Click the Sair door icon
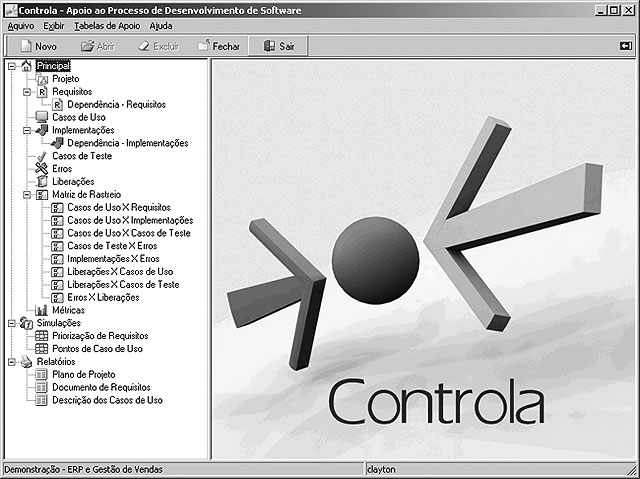This screenshot has height=479, width=640. pos(269,46)
